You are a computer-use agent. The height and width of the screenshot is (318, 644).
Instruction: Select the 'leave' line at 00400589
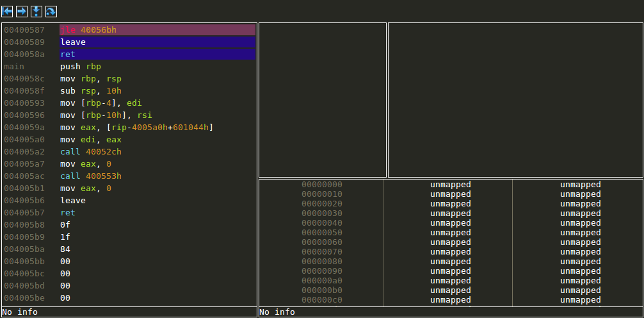157,42
